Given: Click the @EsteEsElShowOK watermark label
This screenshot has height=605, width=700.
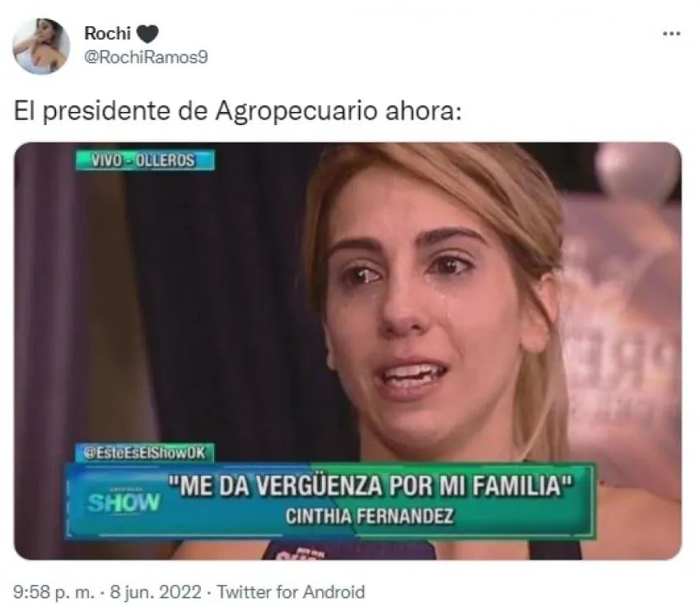Looking at the screenshot, I should [x=145, y=453].
